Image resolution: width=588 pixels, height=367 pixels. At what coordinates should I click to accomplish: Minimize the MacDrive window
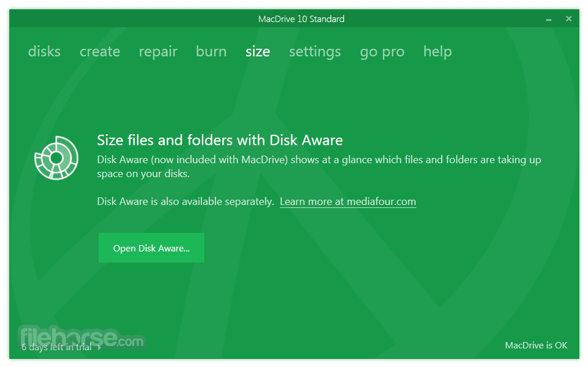(x=549, y=19)
